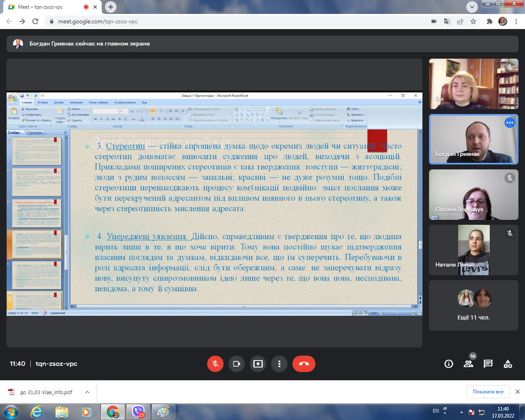Open options on Богдан Гривнак's tile
525x420 pixels.
click(509, 123)
